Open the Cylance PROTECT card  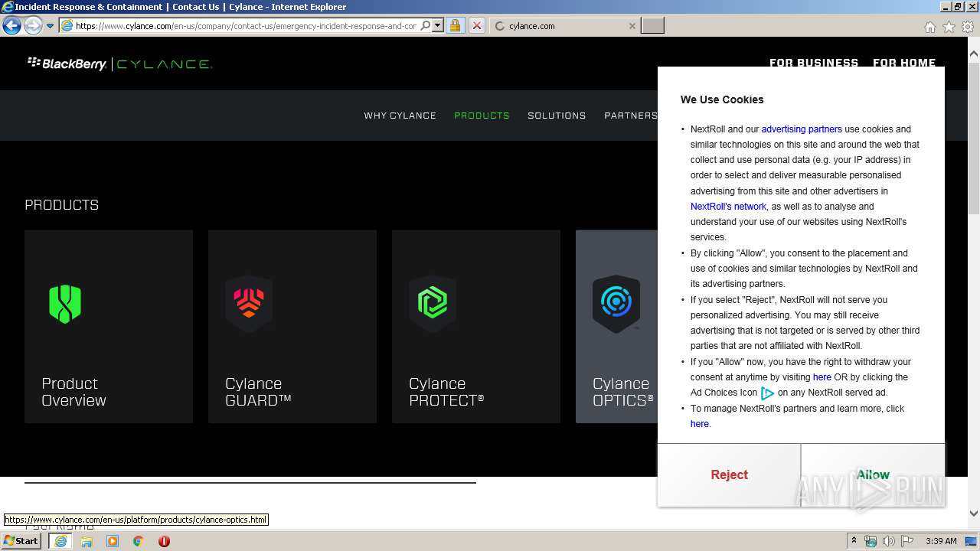point(476,327)
